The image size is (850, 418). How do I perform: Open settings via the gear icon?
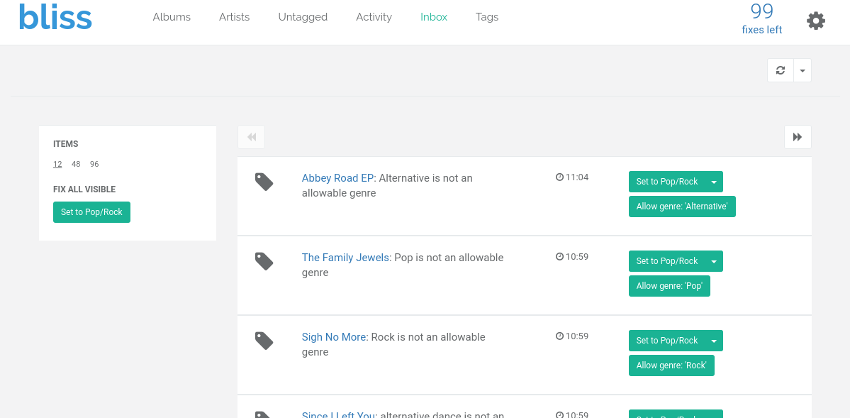click(x=816, y=21)
